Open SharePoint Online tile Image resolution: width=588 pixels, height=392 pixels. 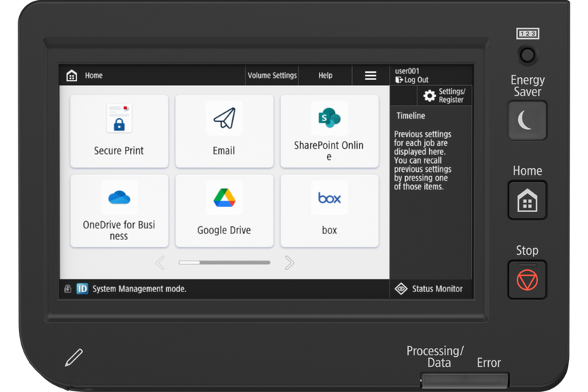coord(329,131)
